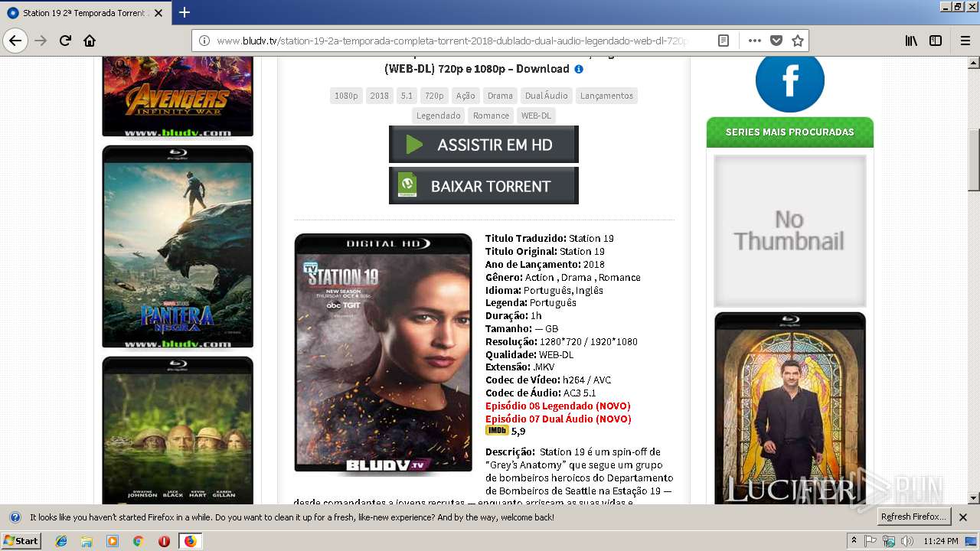Screen dimensions: 980x551
Task: Launch Google Chrome from taskbar
Action: click(x=138, y=541)
